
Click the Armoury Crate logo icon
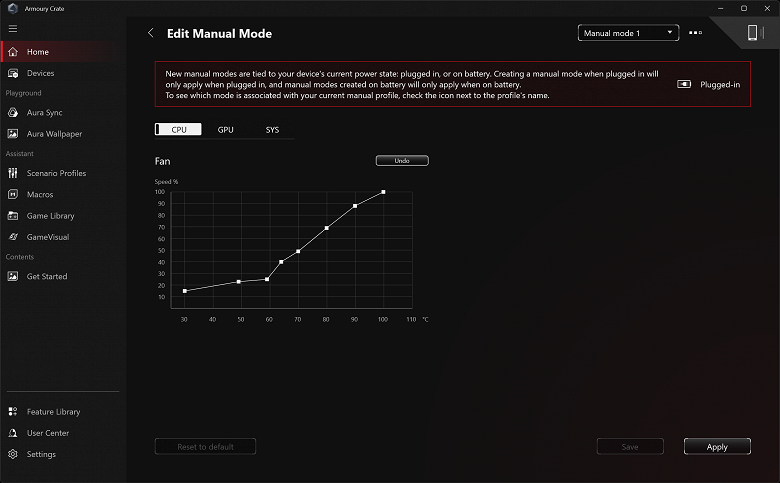pyautogui.click(x=13, y=8)
